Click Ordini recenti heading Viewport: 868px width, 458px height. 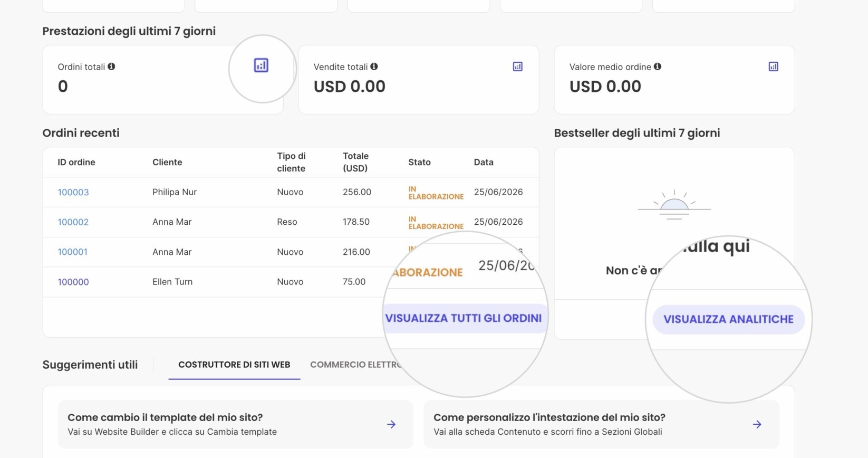[81, 133]
